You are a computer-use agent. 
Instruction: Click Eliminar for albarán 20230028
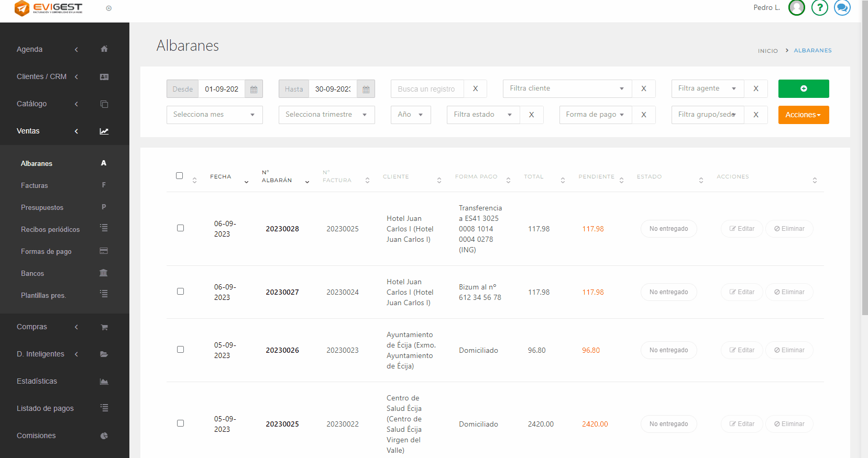point(789,229)
